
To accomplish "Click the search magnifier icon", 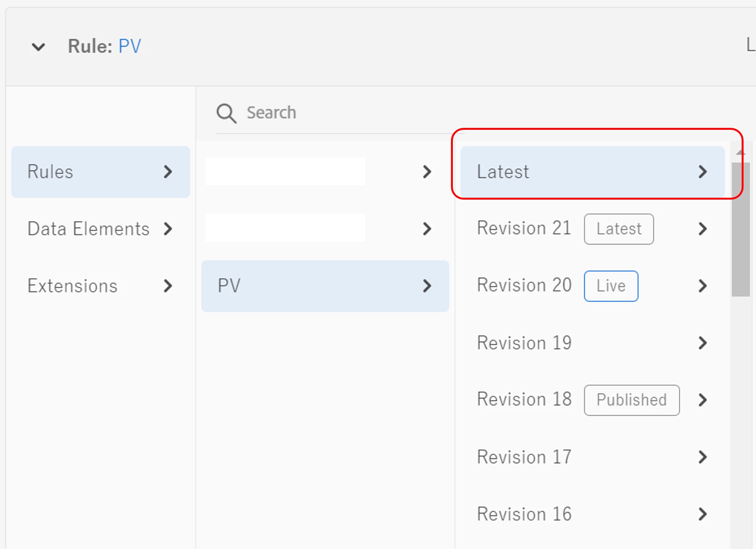I will pyautogui.click(x=226, y=113).
